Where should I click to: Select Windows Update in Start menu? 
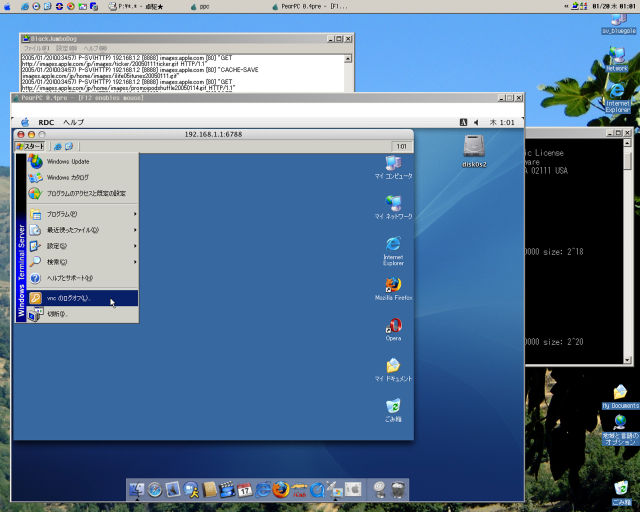82,161
